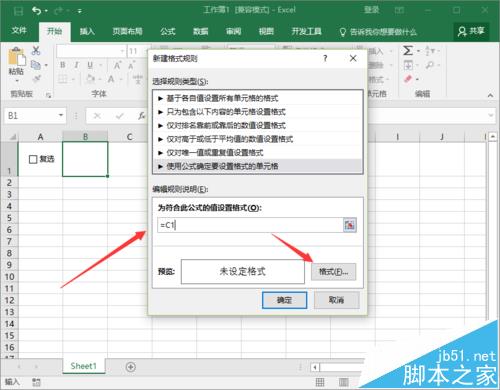This screenshot has width=500, height=390.
Task: Click the AutoSum sigma icon
Action: click(x=408, y=51)
